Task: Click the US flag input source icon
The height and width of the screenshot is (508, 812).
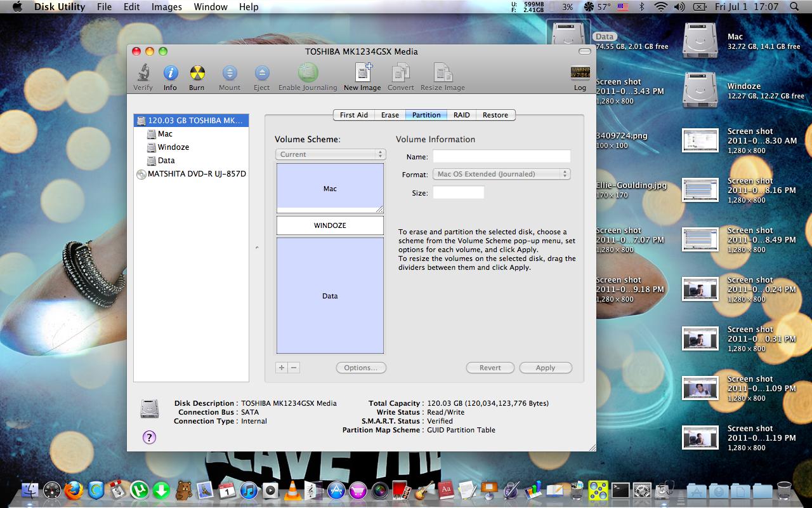Action: click(622, 7)
